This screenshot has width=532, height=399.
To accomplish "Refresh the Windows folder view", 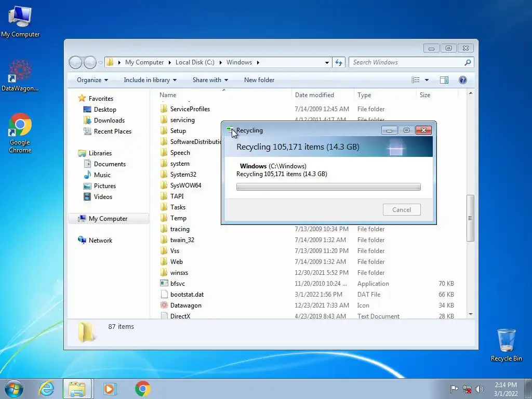I will [339, 62].
